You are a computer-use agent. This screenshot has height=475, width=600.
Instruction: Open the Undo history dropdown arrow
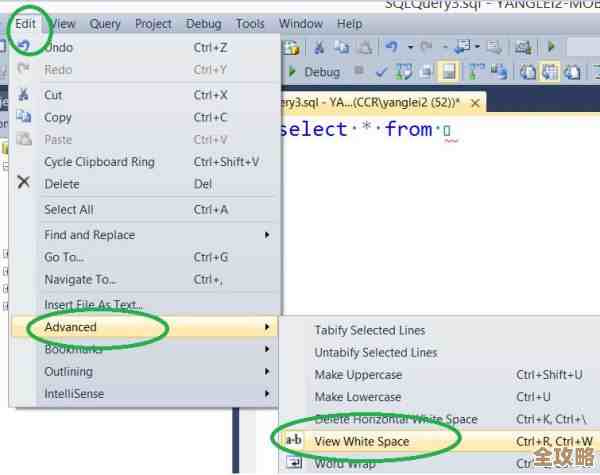[x=410, y=47]
